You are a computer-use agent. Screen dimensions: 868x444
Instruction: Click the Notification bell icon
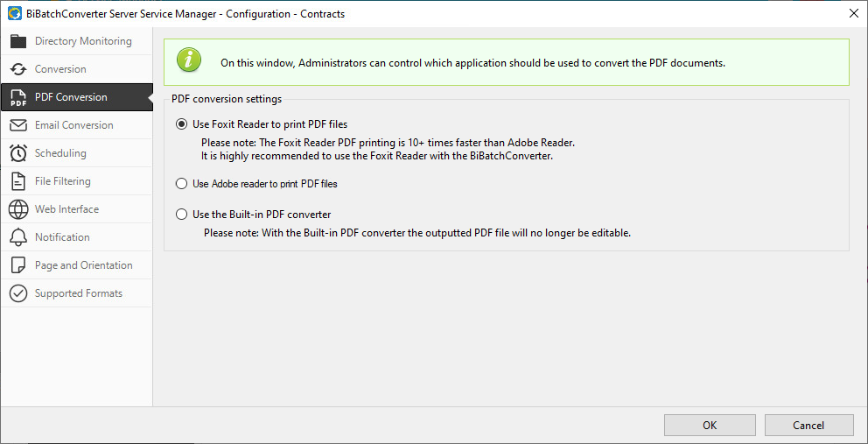pyautogui.click(x=18, y=237)
